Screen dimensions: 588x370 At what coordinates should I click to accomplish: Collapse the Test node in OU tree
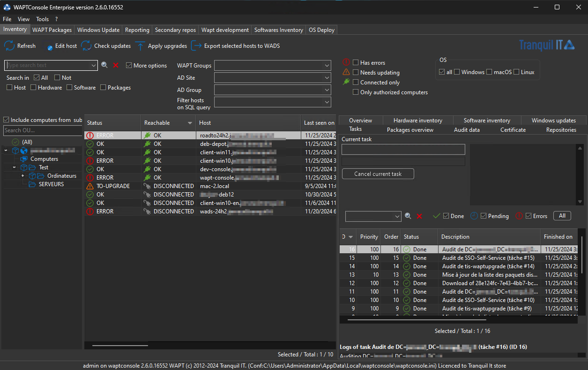(14, 167)
